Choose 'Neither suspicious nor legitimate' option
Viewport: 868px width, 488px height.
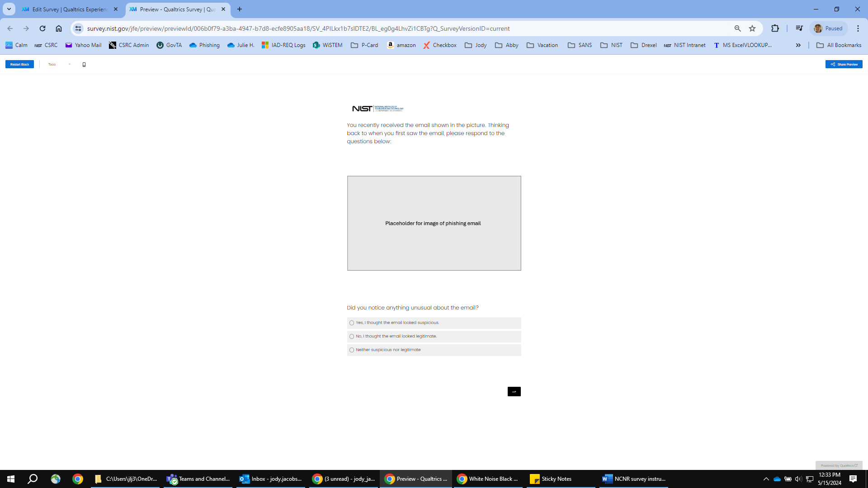(352, 350)
